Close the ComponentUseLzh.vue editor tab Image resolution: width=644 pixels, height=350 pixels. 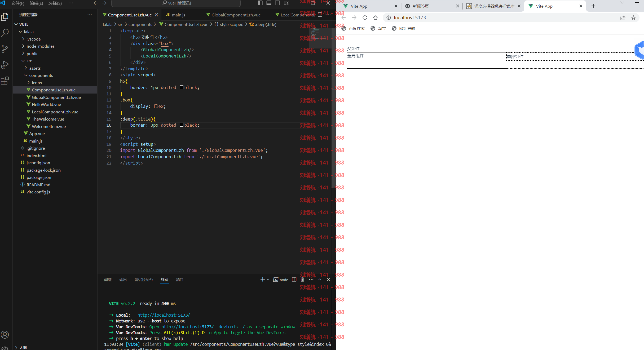pos(156,15)
